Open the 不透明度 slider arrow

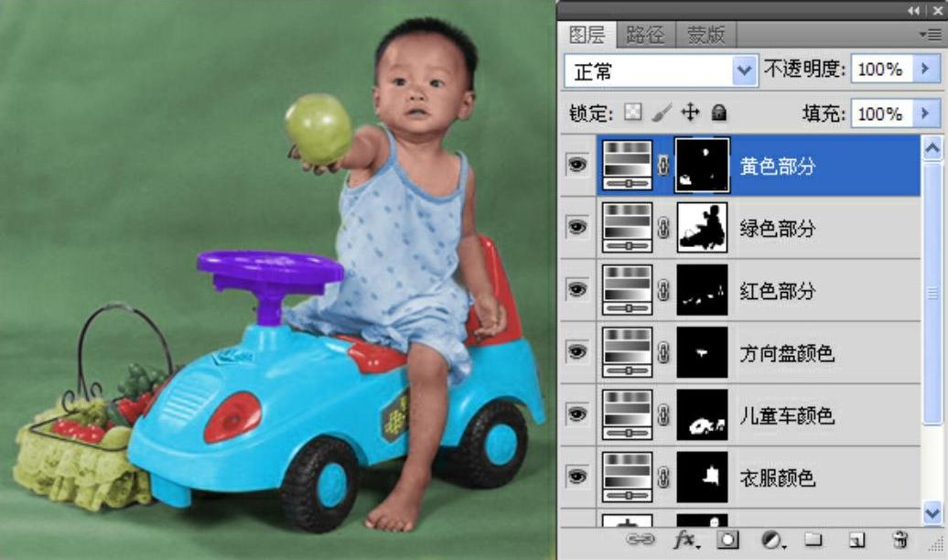(x=925, y=69)
